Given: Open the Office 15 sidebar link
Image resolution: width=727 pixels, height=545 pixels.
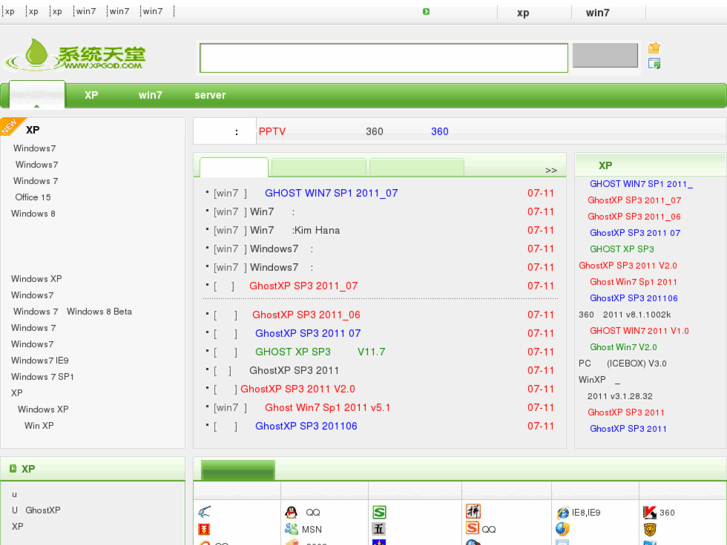Looking at the screenshot, I should pos(33,197).
